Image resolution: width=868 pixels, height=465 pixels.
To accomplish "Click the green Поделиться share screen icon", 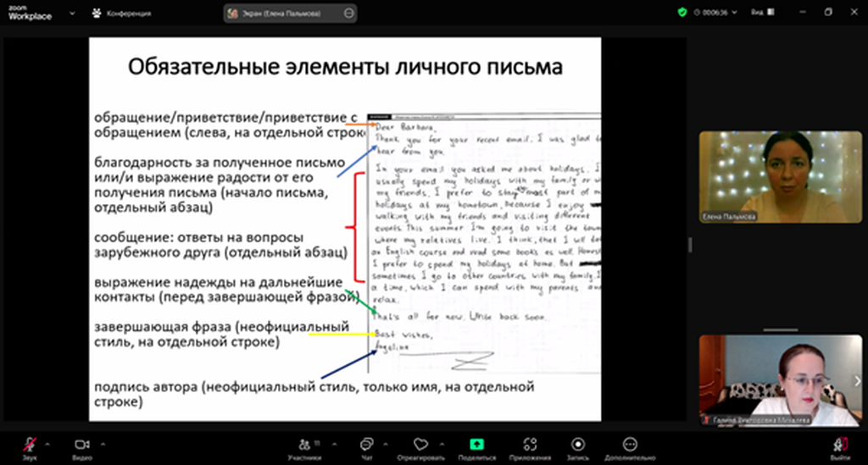I will point(477,444).
